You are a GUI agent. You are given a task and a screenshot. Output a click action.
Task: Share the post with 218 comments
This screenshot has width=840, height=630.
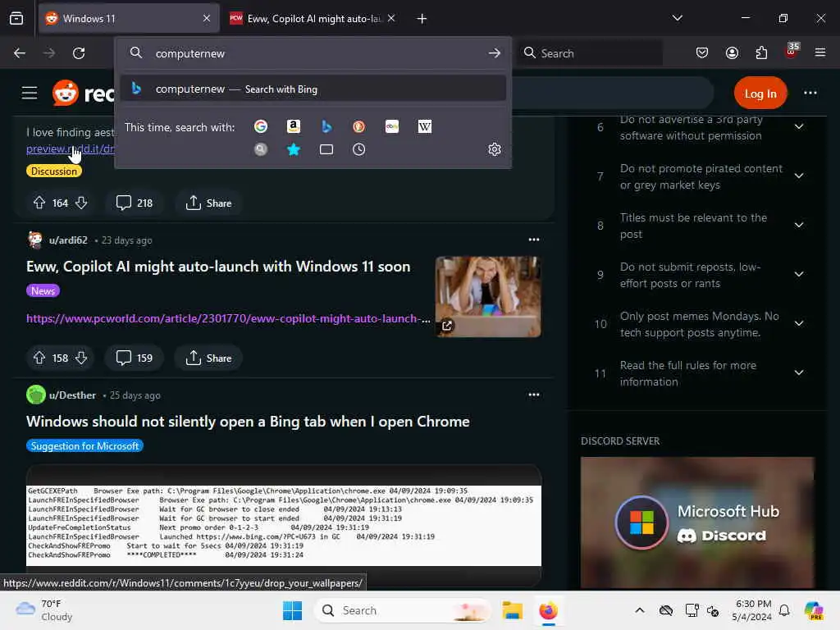(x=209, y=203)
